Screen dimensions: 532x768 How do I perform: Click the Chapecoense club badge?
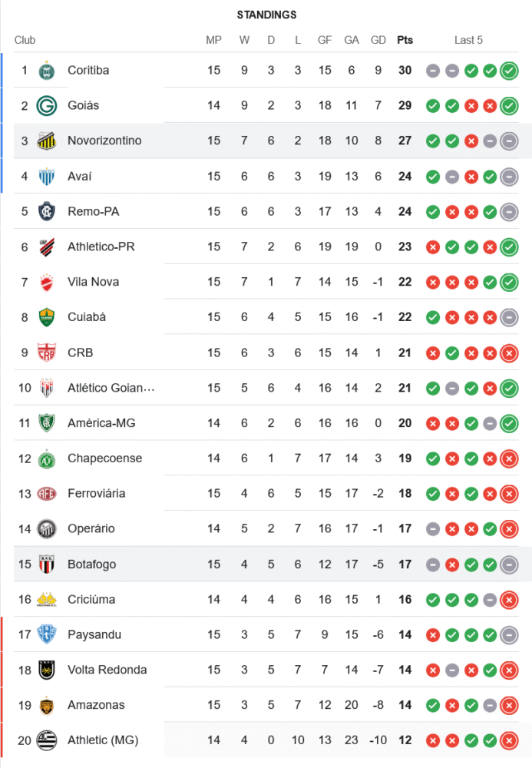[47, 458]
